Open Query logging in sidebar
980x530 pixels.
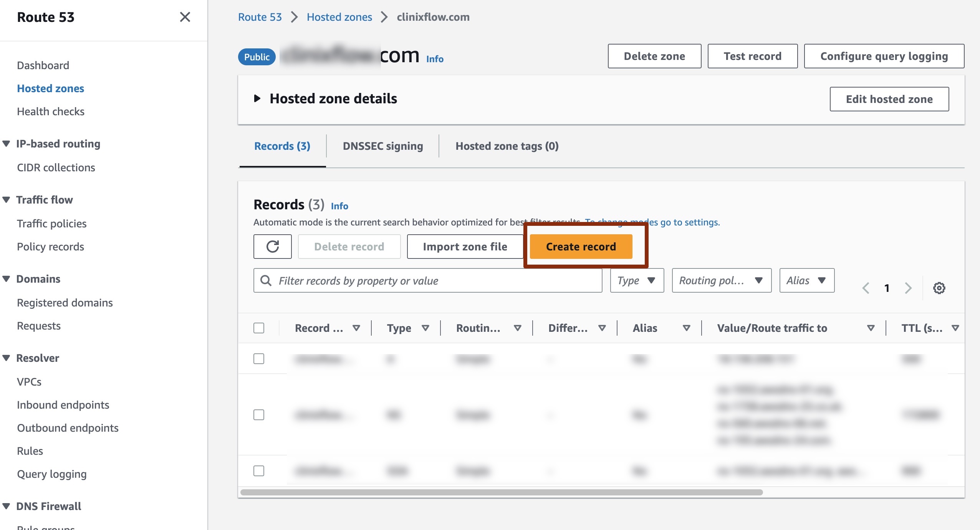click(x=52, y=474)
